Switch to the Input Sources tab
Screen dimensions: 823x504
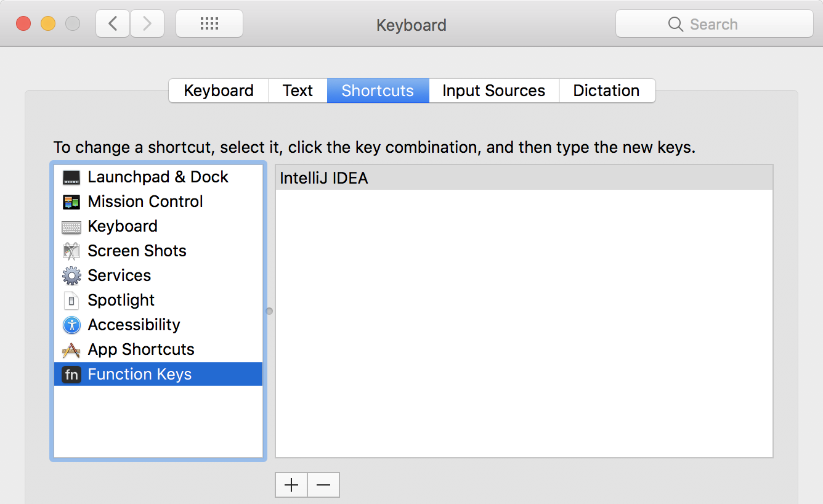[x=493, y=91]
